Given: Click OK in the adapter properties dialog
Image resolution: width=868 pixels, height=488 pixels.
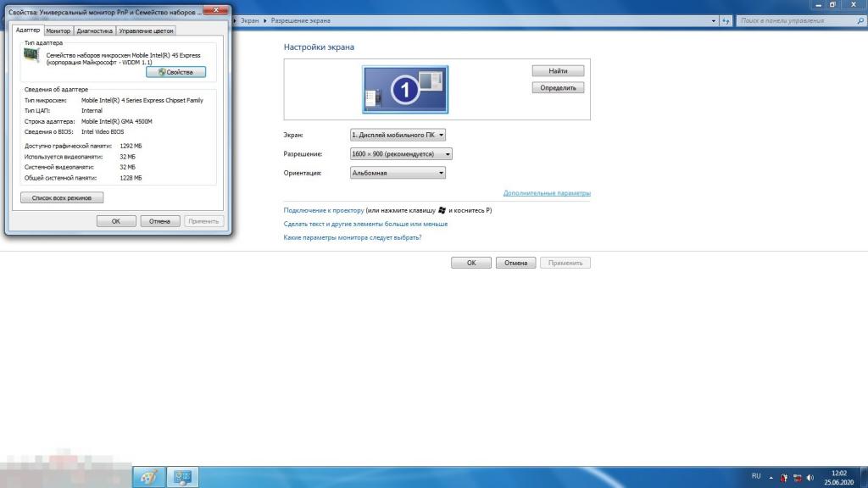Looking at the screenshot, I should point(116,221).
